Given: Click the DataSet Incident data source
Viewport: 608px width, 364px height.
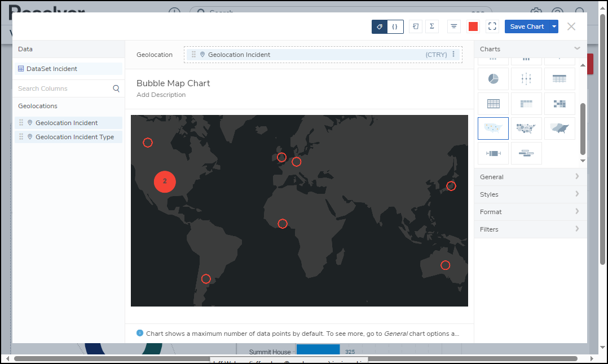Looking at the screenshot, I should pos(52,69).
